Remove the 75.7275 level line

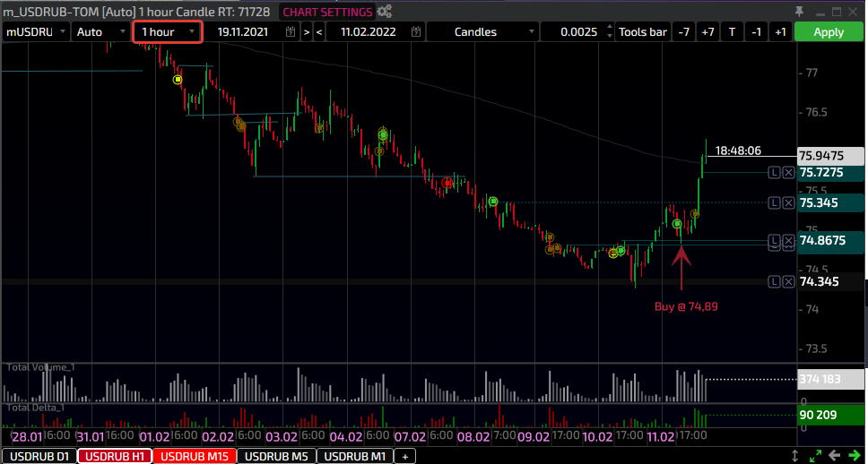coord(788,172)
